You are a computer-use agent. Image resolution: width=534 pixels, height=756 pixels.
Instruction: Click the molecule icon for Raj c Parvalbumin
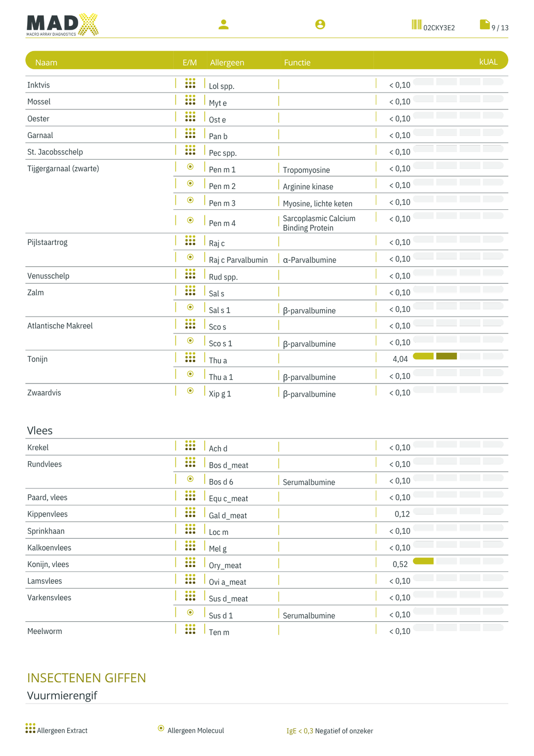click(x=190, y=257)
